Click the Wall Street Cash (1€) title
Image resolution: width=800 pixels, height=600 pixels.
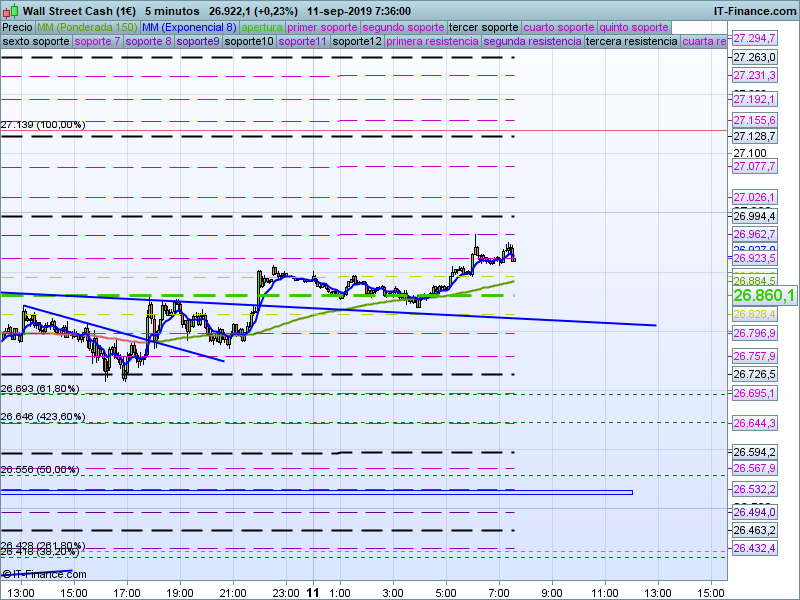click(80, 11)
